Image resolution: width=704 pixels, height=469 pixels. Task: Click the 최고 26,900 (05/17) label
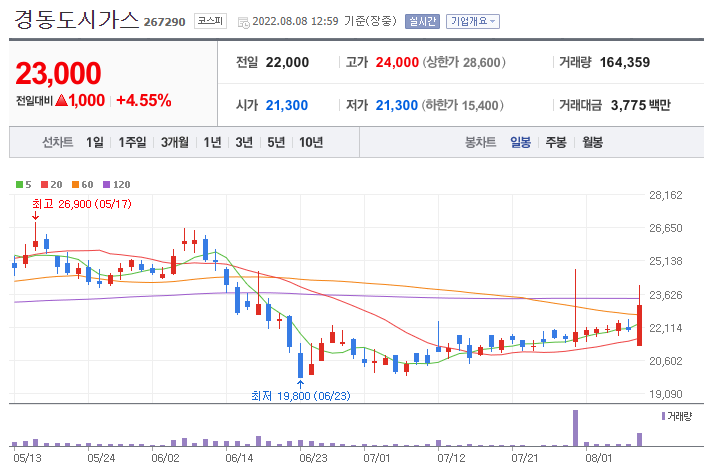coord(82,204)
